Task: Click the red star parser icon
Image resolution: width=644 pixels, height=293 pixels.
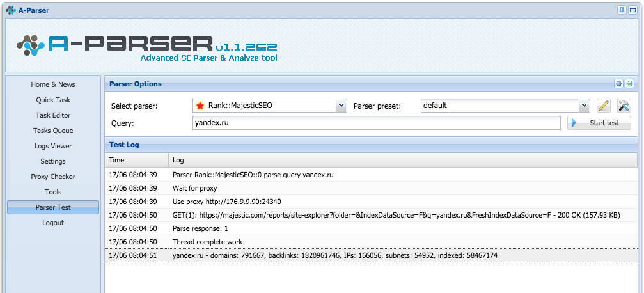Action: (200, 106)
